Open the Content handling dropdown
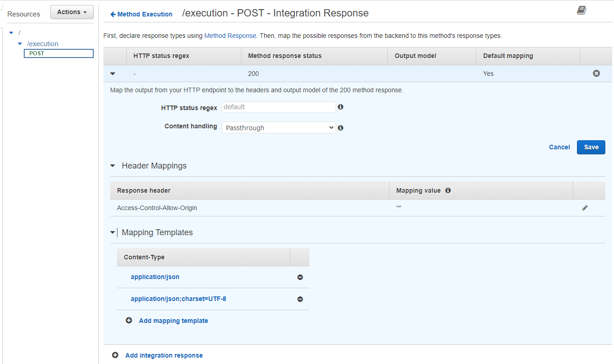 [278, 127]
